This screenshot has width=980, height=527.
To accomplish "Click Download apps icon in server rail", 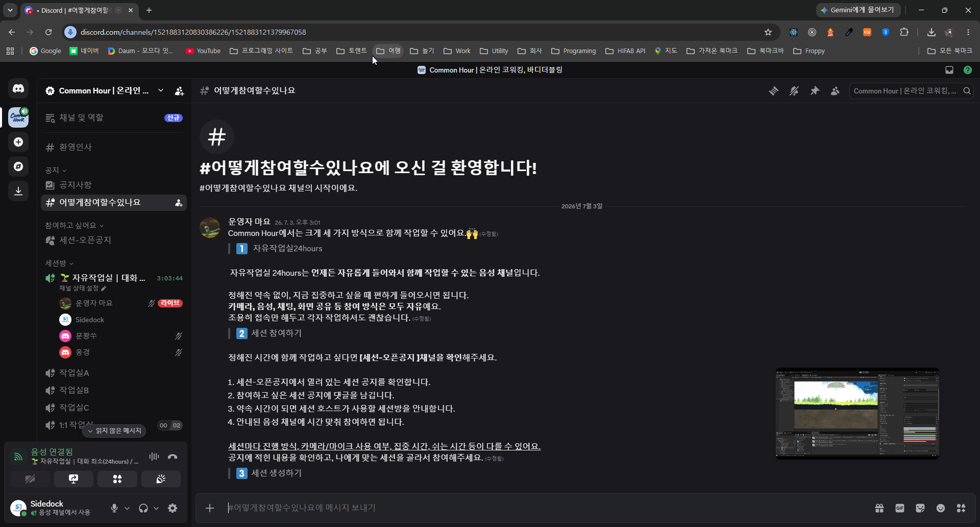I will click(x=18, y=191).
